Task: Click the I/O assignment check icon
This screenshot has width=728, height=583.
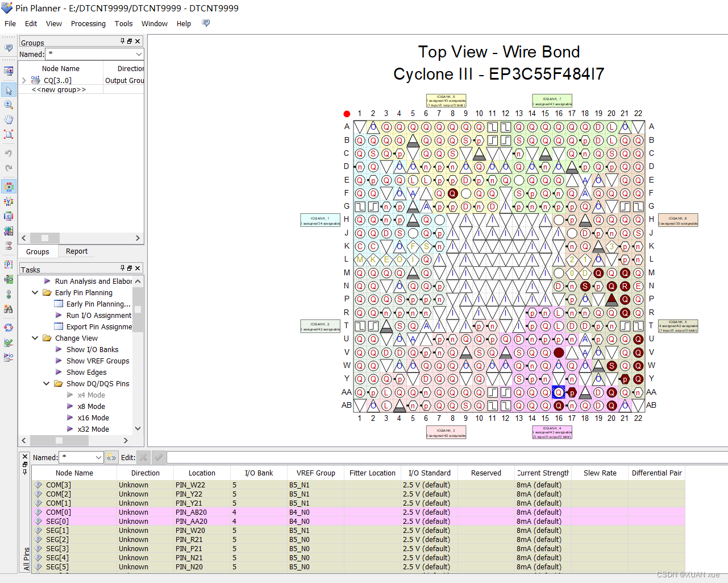Action: [x=9, y=342]
